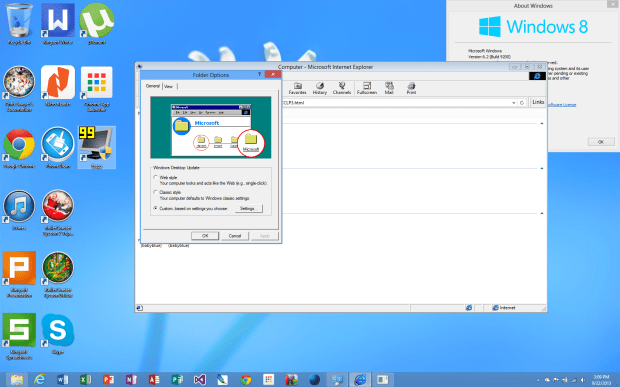Click the Internet Explorer throbber logo

[x=537, y=76]
